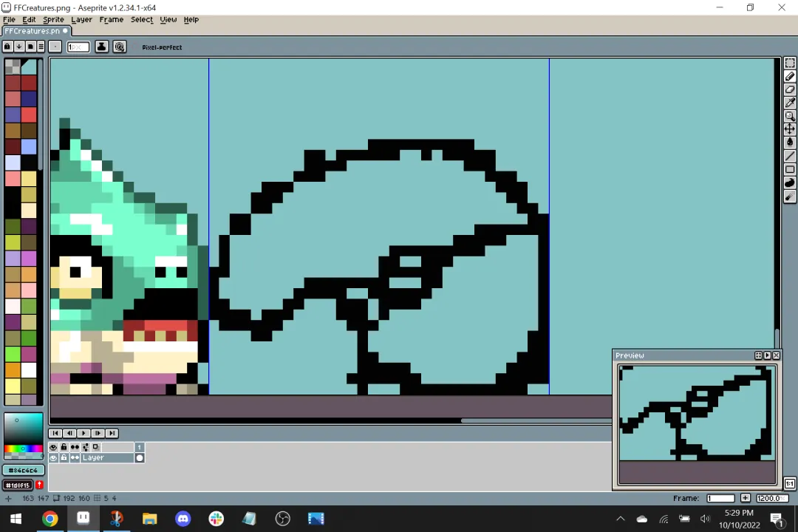This screenshot has width=798, height=532.
Task: Select the Pencil tool
Action: 789,76
